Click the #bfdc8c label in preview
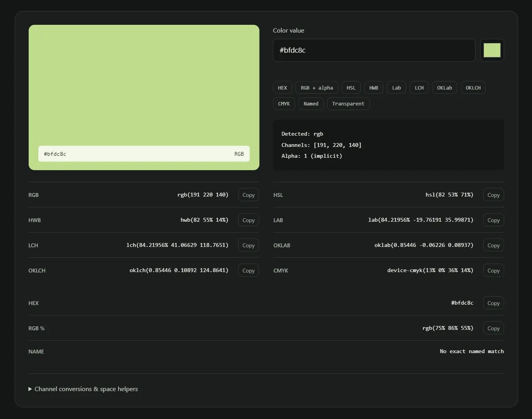This screenshot has width=532, height=419. tap(55, 154)
